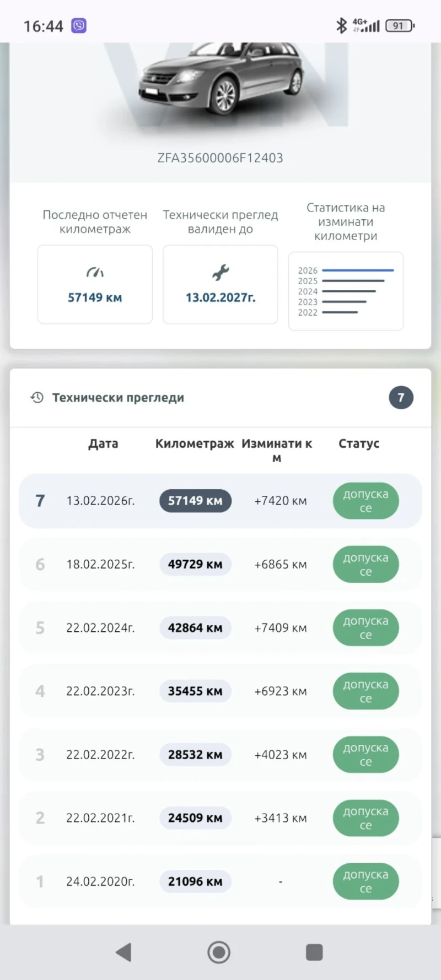Open the yearly kilometers statistics chart

tap(346, 291)
